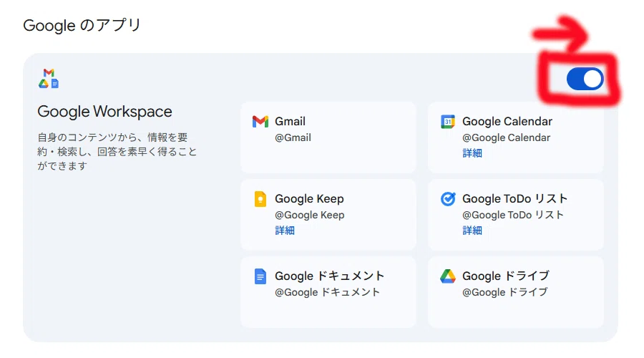Screen dimensions: 644x358
Task: Click the Google ToDo checkmark icon
Action: coord(448,199)
